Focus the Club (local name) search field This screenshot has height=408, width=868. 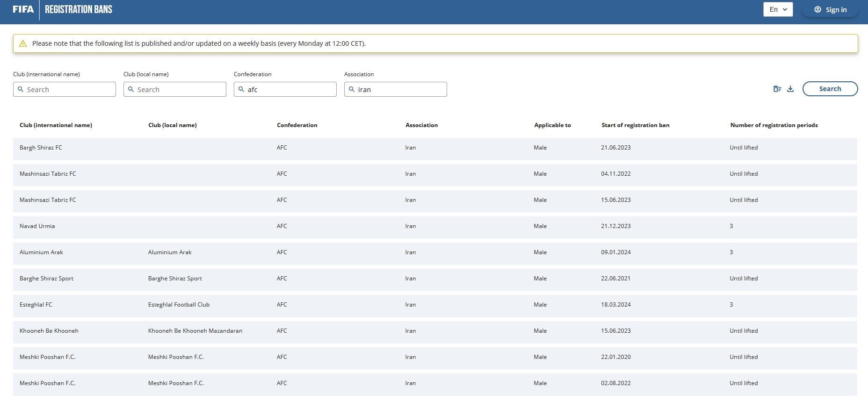click(x=180, y=89)
